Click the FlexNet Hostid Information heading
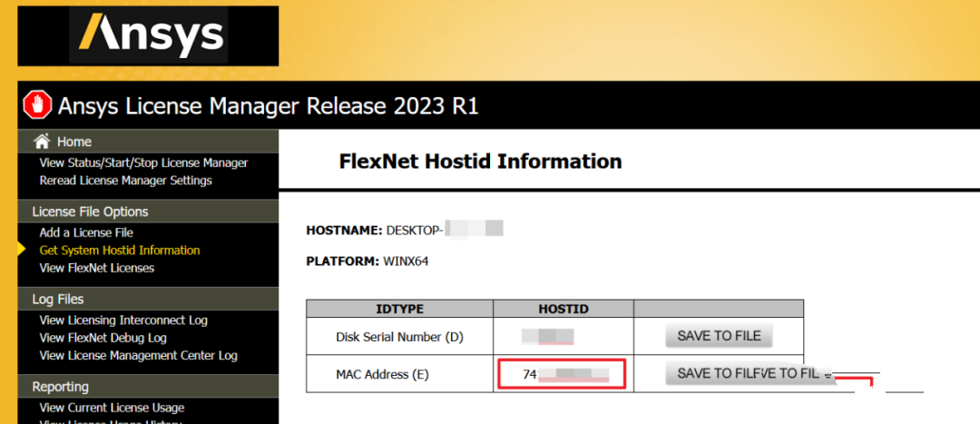980x424 pixels. [x=480, y=162]
